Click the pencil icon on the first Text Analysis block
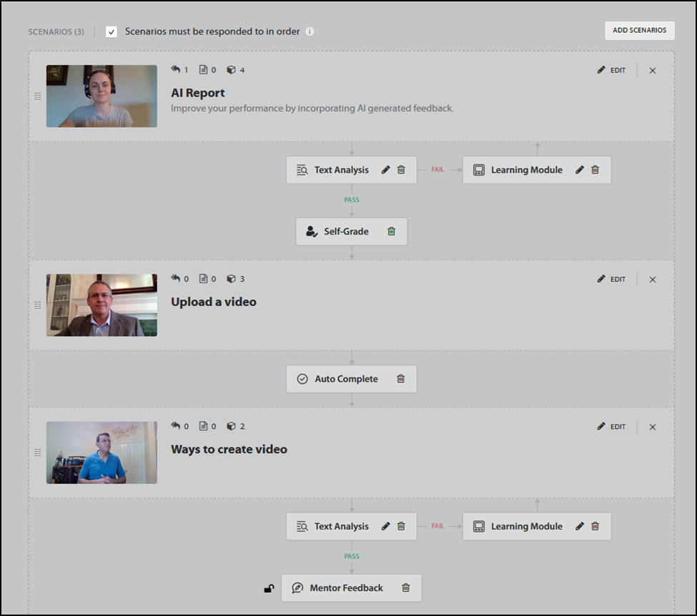The height and width of the screenshot is (616, 697). pos(385,169)
